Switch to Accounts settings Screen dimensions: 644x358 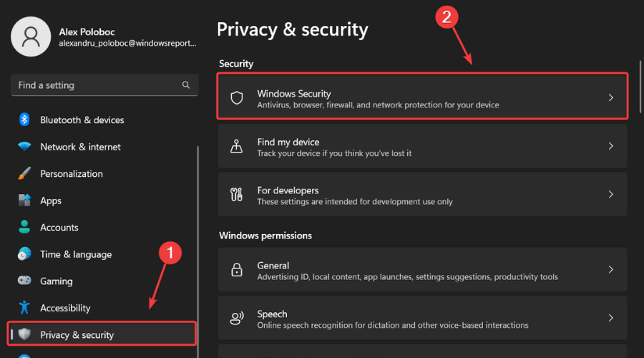[x=59, y=227]
